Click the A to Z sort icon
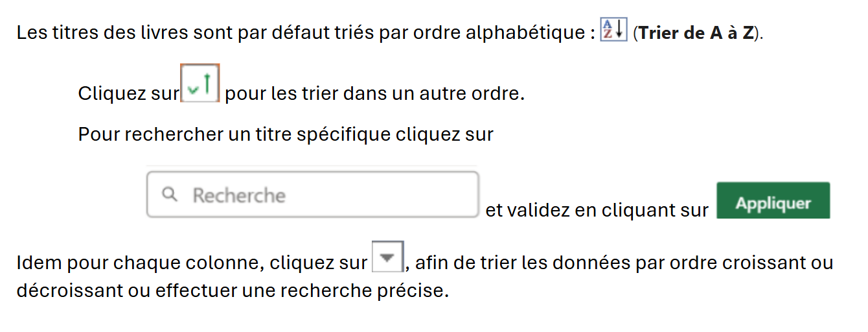868x332 pixels. (x=613, y=30)
